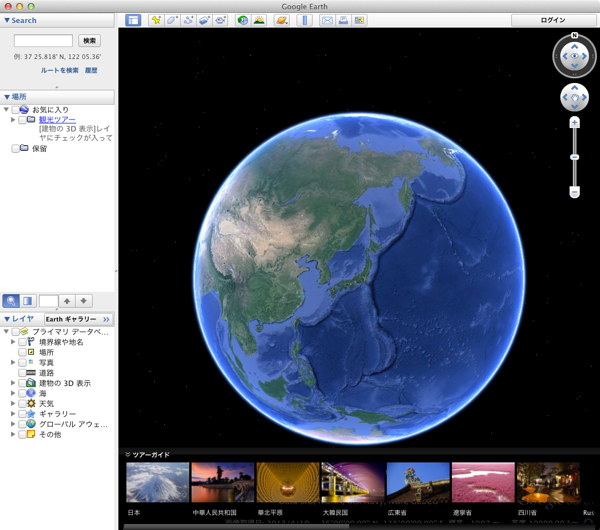Show sunlight across the landscape icon
The width and height of the screenshot is (600, 530).
[x=259, y=20]
